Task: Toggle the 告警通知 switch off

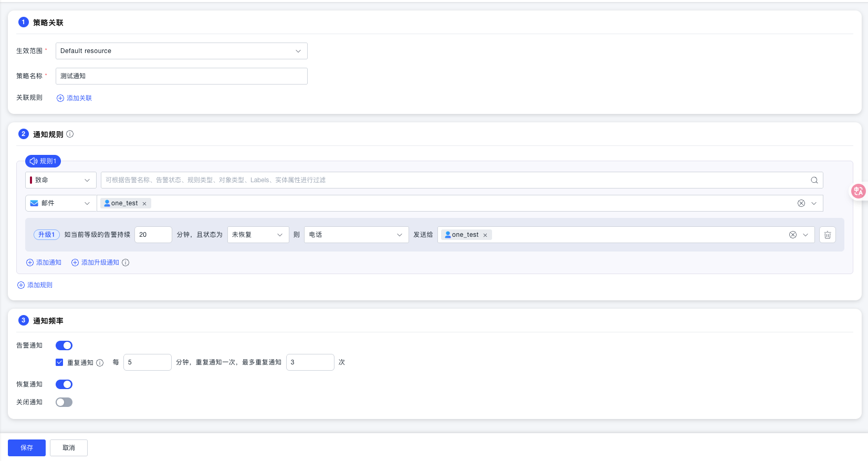Action: click(64, 345)
